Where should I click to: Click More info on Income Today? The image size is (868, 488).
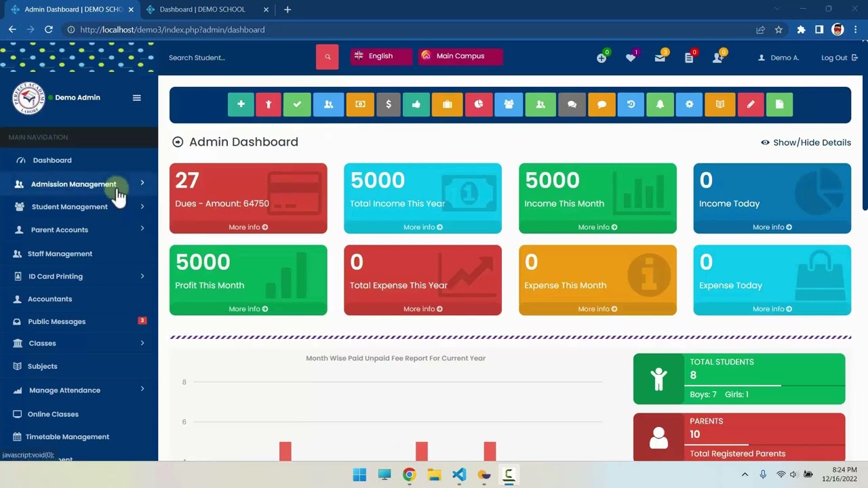pyautogui.click(x=772, y=227)
